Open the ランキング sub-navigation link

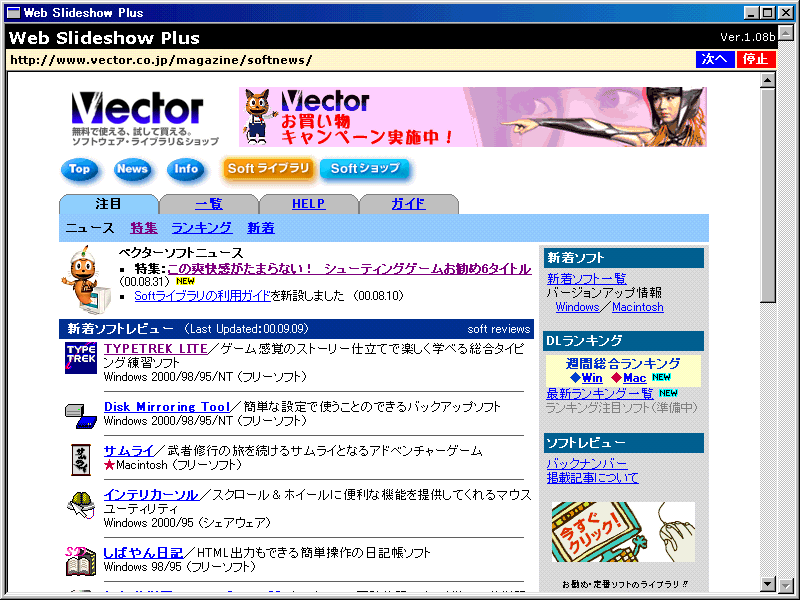tap(202, 228)
